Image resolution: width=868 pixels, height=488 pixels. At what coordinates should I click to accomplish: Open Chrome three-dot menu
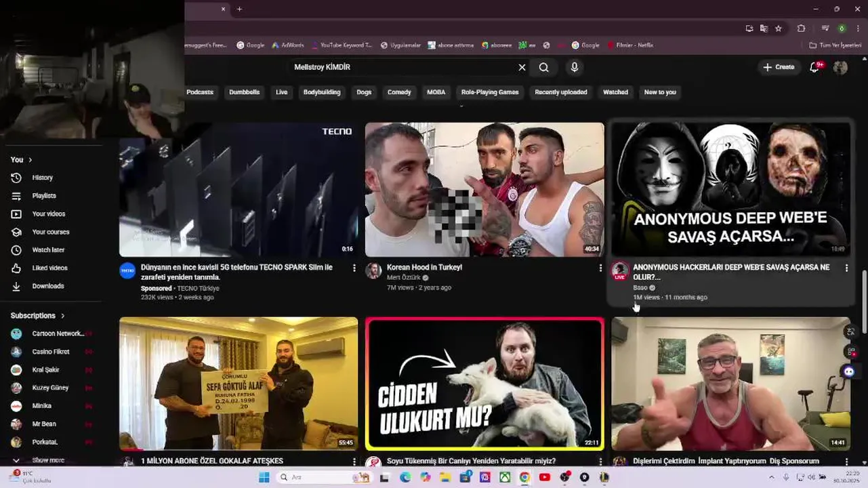(x=858, y=28)
